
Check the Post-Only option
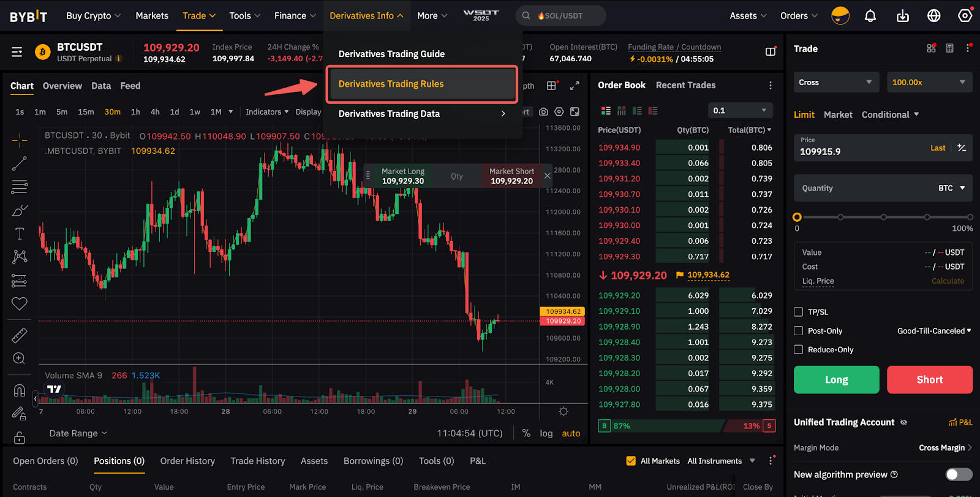click(x=798, y=331)
